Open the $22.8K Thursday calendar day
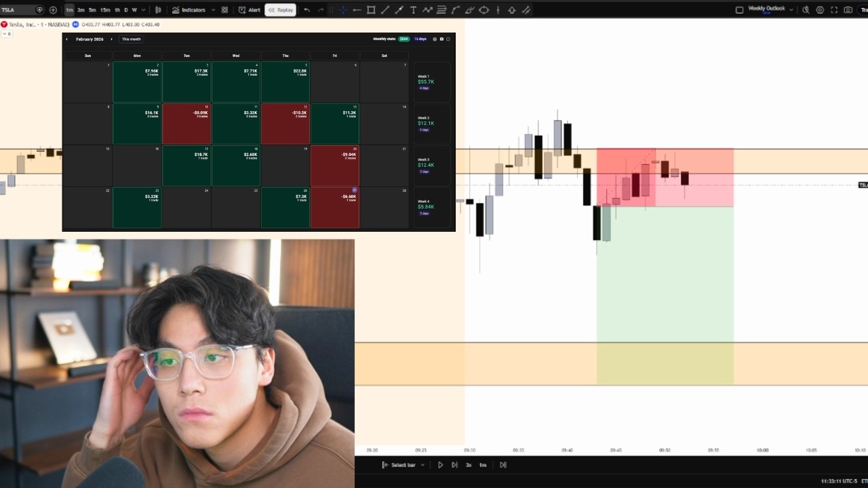868x488 pixels. 285,82
